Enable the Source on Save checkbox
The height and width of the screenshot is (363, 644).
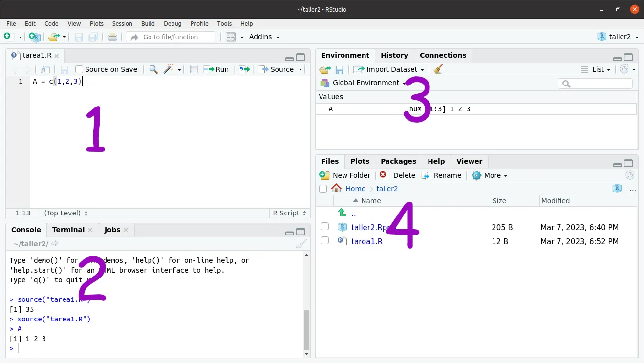[79, 69]
